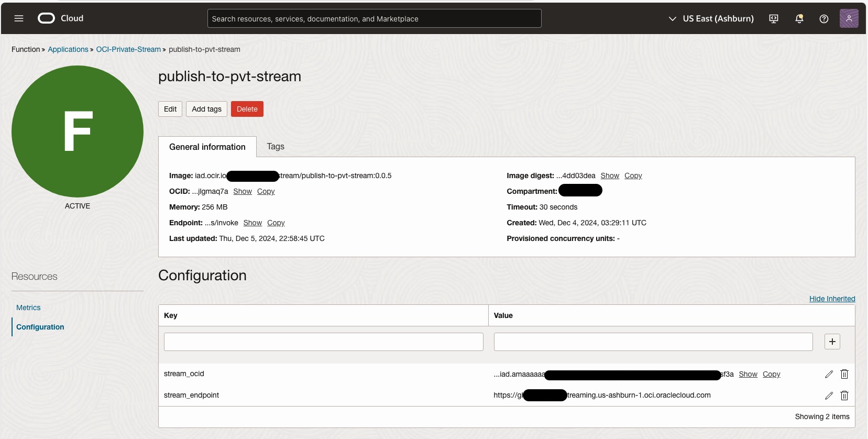Screen dimensions: 868x439
Task: Click the ACTIVE status label
Action: [x=78, y=206]
